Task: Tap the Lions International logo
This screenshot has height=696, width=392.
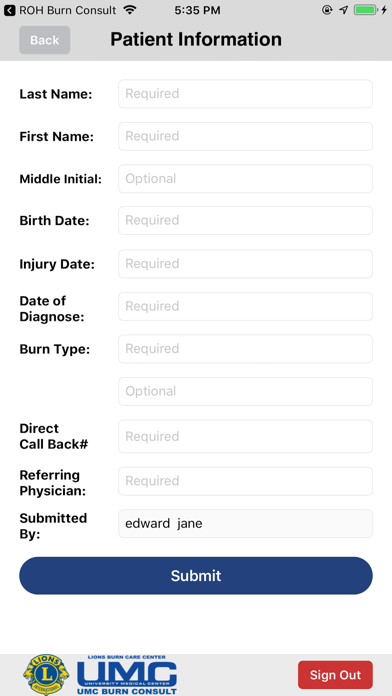Action: tap(46, 674)
